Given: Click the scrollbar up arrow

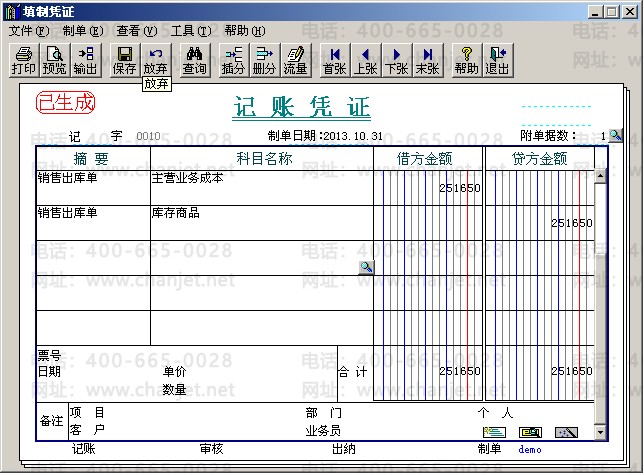Looking at the screenshot, I should (x=600, y=176).
